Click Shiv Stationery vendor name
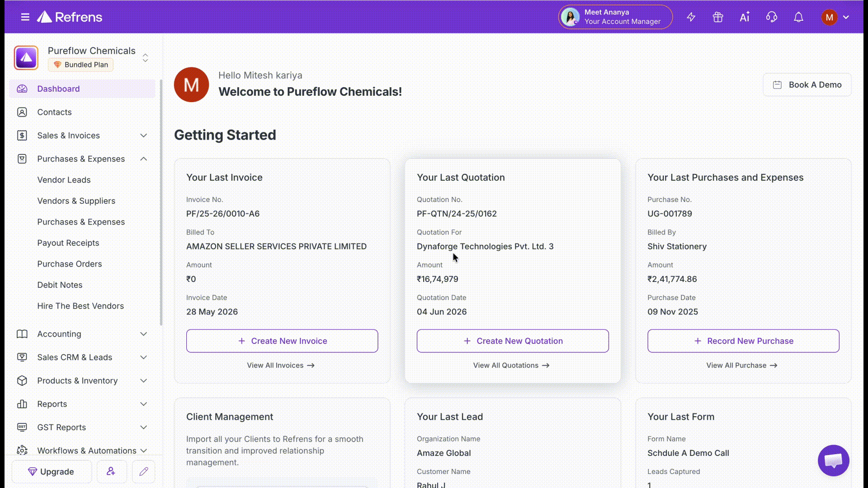 (x=677, y=246)
